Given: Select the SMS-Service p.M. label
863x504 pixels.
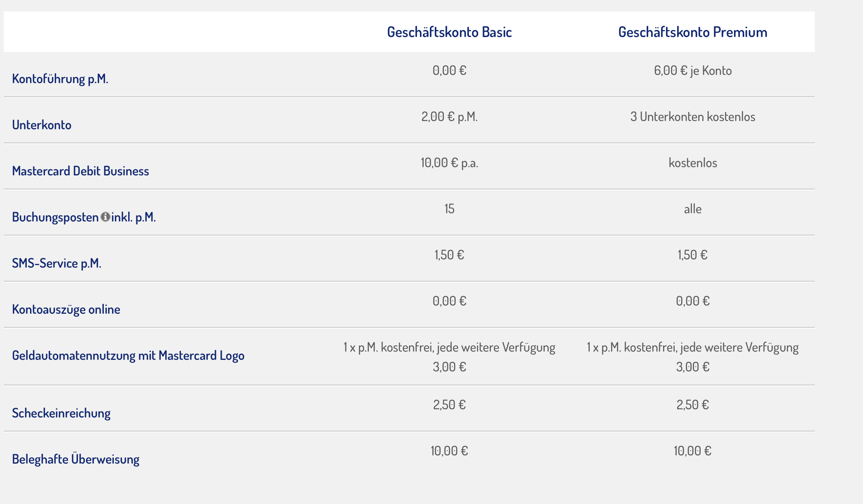Looking at the screenshot, I should [x=56, y=263].
